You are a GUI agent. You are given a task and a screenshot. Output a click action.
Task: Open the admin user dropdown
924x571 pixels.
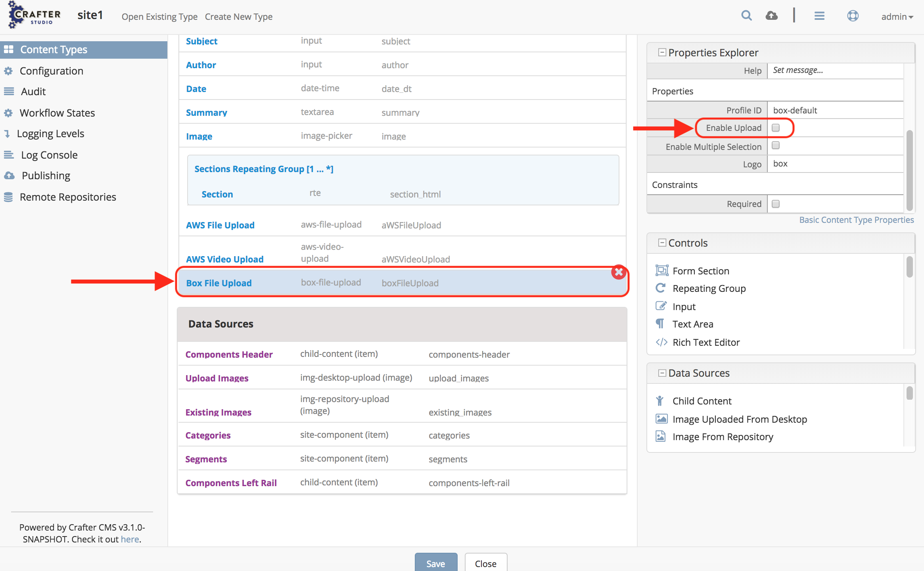(x=897, y=17)
